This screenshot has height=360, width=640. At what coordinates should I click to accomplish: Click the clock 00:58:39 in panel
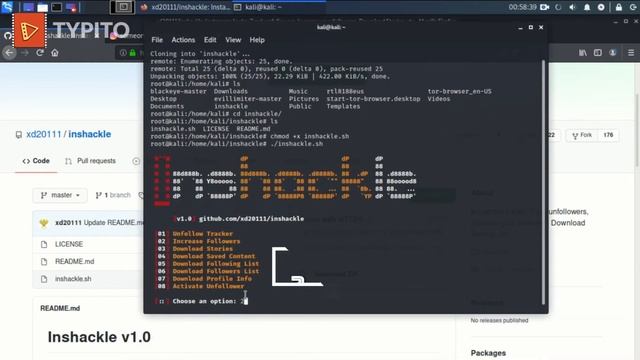tap(522, 7)
